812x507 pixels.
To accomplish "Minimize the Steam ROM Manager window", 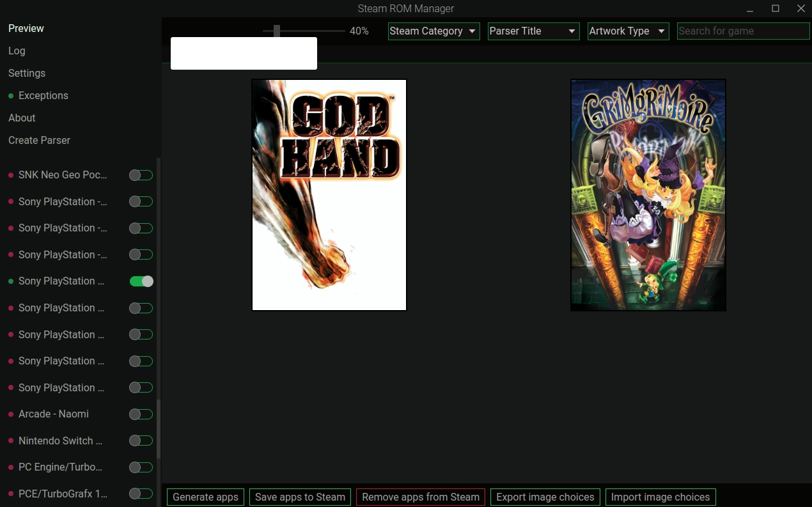I will (x=749, y=9).
